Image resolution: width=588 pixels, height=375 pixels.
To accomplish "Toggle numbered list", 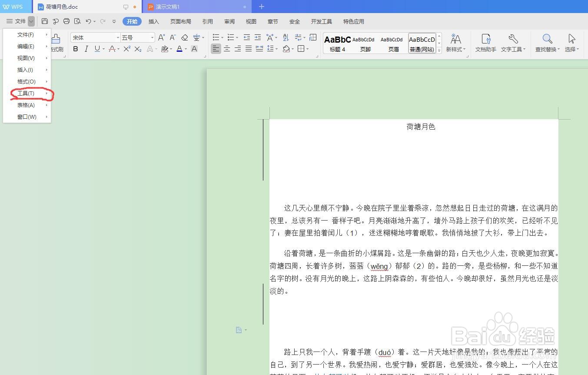I will tap(231, 37).
